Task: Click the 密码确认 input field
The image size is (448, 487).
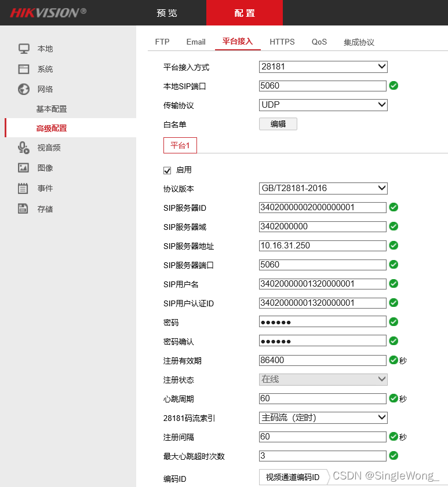Action: (322, 341)
